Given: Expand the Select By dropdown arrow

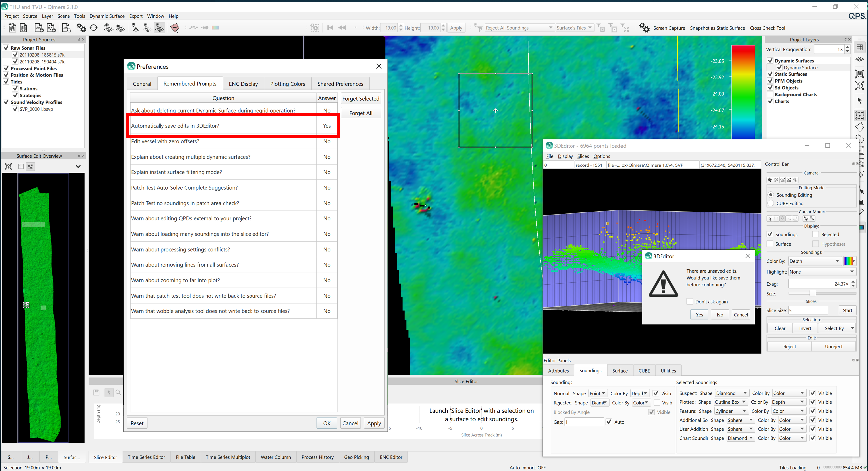Looking at the screenshot, I should [852, 328].
